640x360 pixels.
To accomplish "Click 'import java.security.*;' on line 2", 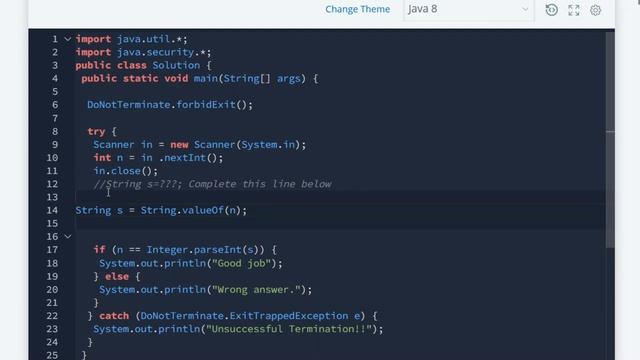I will 143,52.
